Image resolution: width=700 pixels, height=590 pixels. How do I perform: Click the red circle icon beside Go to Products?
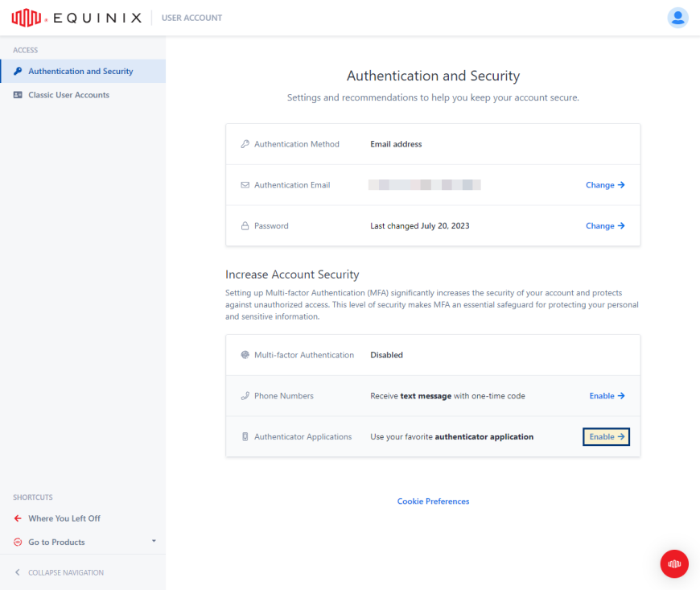[x=18, y=542]
